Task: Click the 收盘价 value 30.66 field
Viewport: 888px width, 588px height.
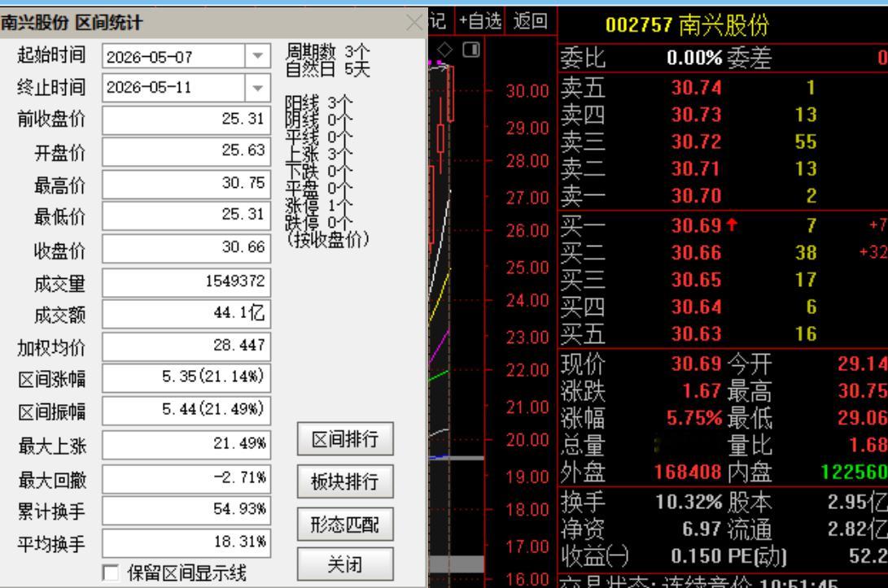Action: (x=186, y=247)
